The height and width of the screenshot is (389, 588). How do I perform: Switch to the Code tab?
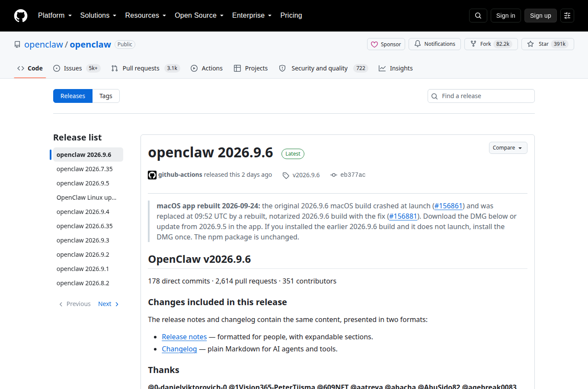(30, 68)
